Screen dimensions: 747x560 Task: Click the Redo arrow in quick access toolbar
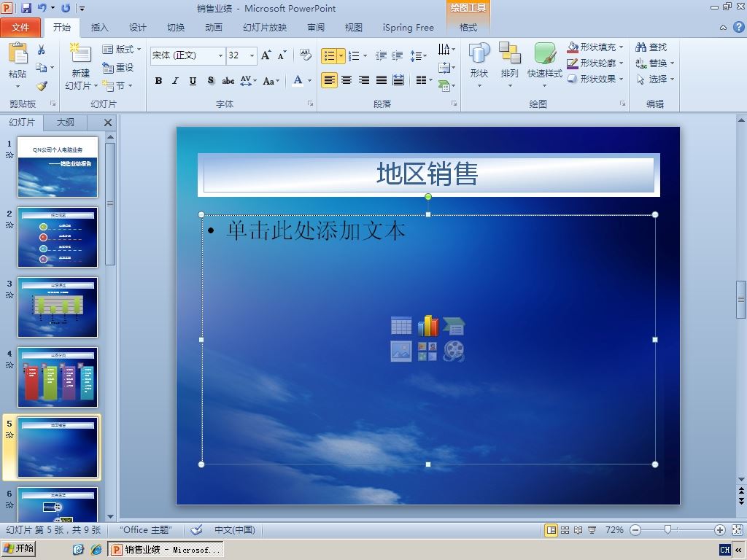coord(66,8)
